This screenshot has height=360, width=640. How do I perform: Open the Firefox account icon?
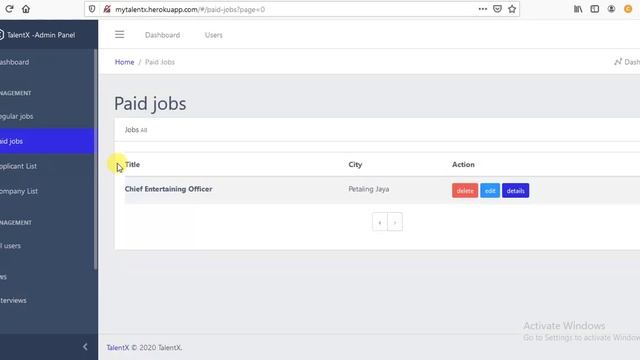click(611, 9)
